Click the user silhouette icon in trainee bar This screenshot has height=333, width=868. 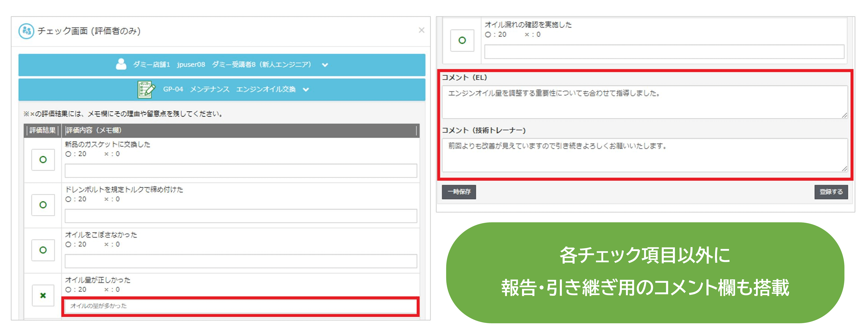point(121,64)
